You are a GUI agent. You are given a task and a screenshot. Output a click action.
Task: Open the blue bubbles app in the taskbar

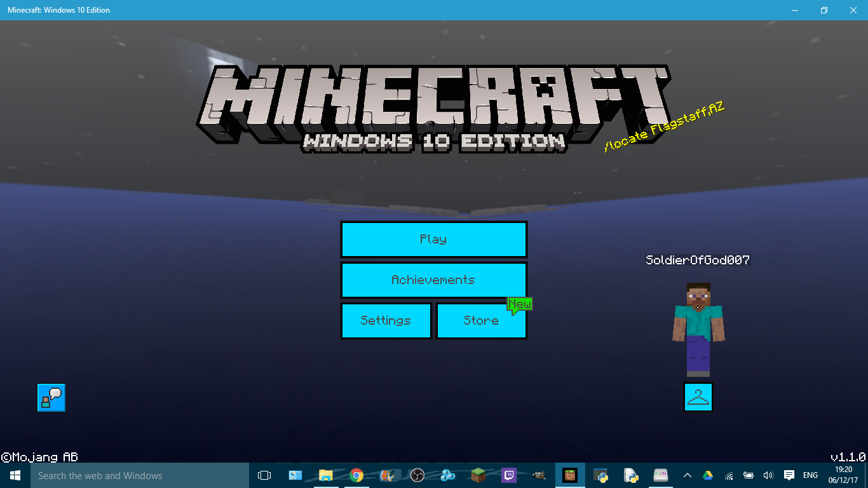click(x=448, y=475)
